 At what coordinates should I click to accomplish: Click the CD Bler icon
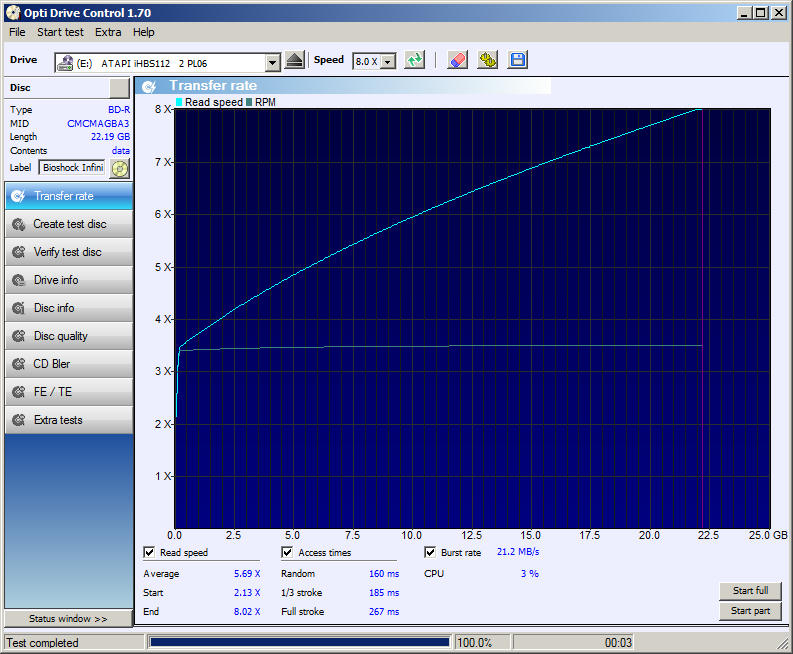(x=18, y=364)
